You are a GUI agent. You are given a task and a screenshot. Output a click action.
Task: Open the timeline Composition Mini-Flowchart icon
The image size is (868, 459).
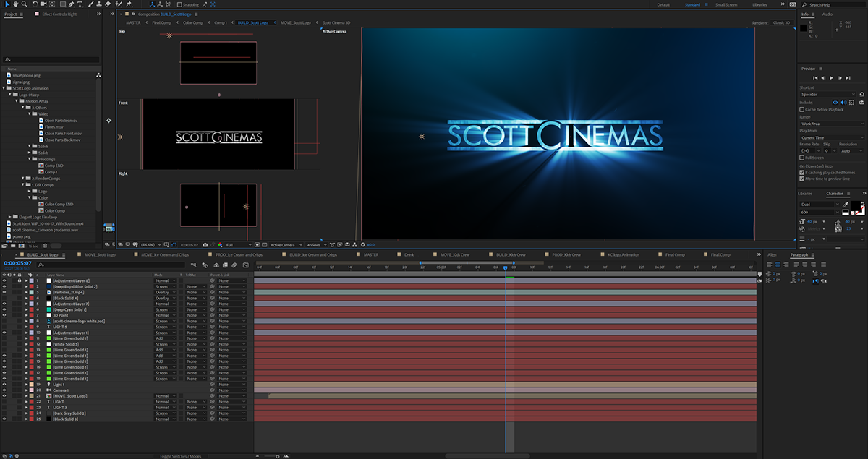pyautogui.click(x=192, y=265)
